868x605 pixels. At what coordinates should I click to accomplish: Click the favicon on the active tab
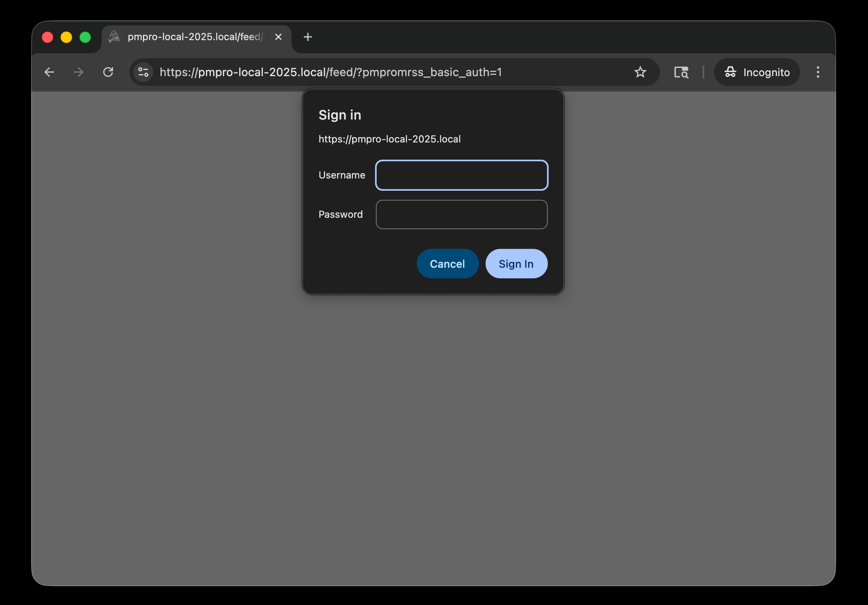pyautogui.click(x=113, y=37)
